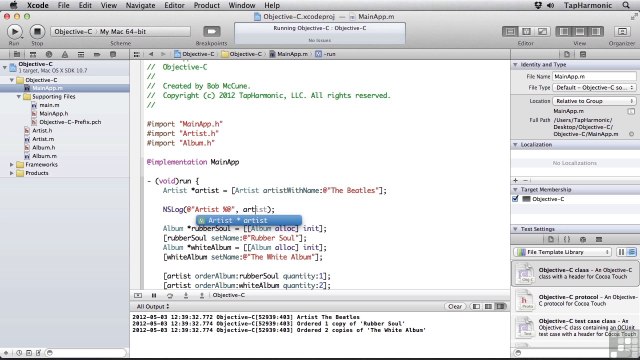Viewport: 640px width, 360px height.
Task: Show the Search navigator
Action: click(x=49, y=54)
